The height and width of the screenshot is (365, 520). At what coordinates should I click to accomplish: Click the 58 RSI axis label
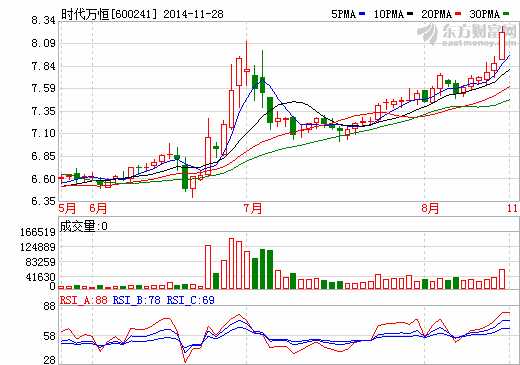click(49, 336)
